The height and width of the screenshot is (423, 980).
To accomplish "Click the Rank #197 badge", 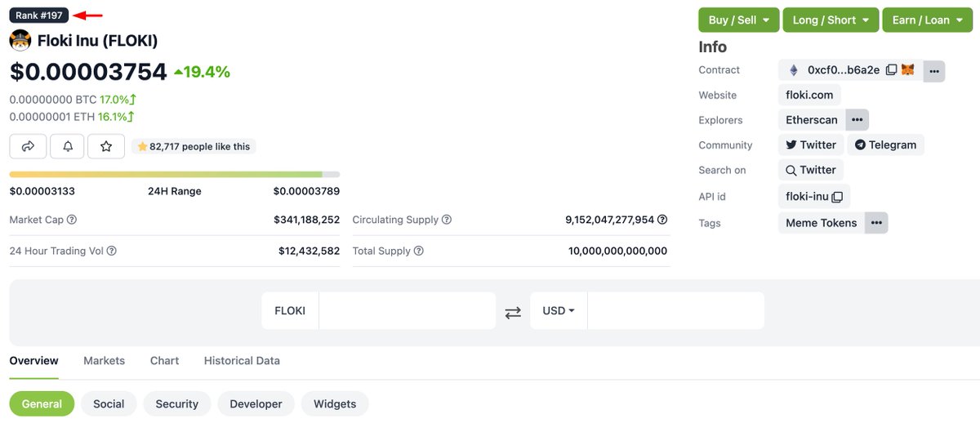I will click(39, 16).
